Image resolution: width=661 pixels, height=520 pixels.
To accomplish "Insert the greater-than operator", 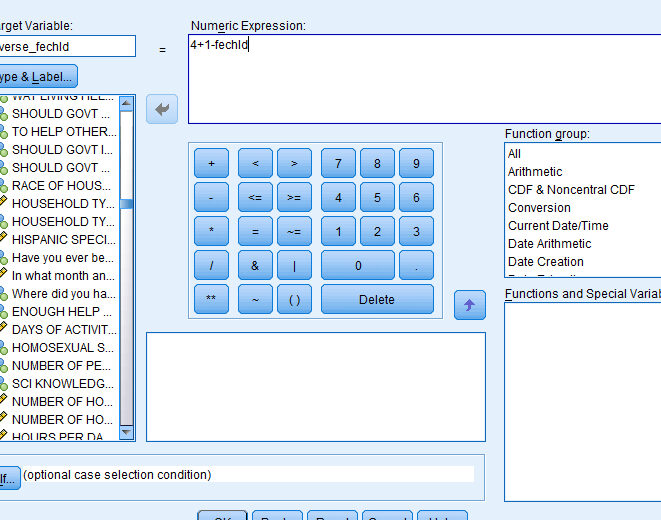I will point(294,163).
